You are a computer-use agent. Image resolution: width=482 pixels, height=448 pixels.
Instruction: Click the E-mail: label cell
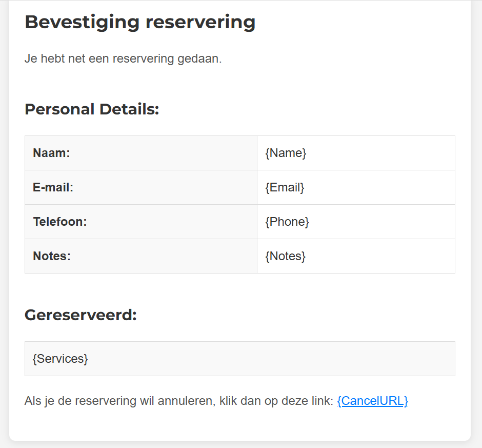point(141,187)
